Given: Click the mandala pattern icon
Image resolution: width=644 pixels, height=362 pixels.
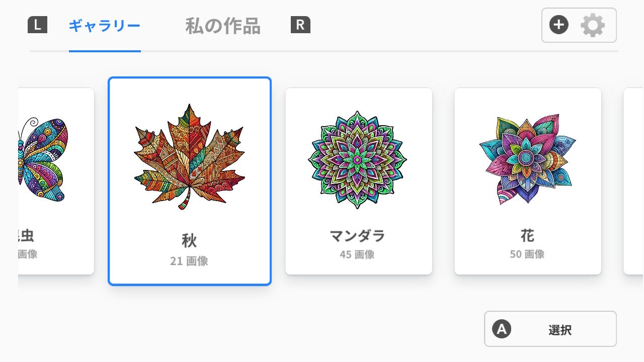Looking at the screenshot, I should 359,157.
